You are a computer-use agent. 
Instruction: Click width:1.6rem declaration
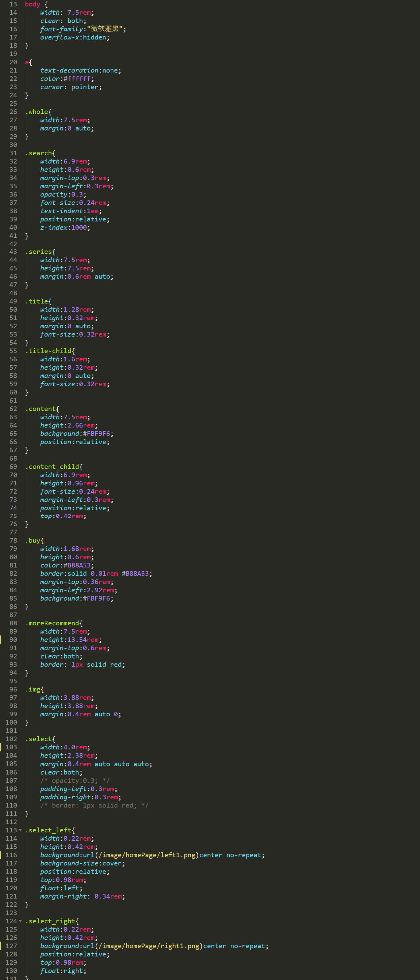tap(65, 359)
